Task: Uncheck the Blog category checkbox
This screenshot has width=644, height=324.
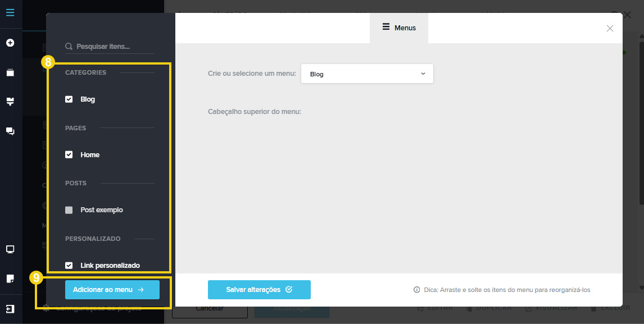Action: [x=69, y=99]
